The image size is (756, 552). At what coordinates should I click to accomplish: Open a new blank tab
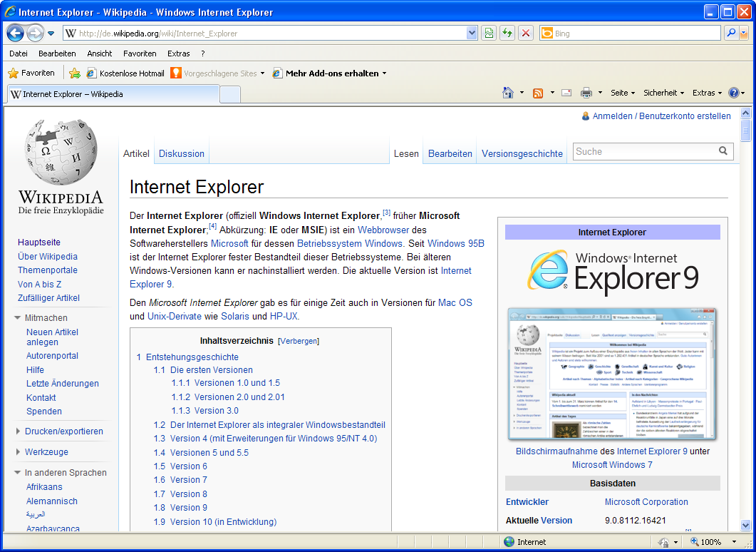[x=230, y=95]
